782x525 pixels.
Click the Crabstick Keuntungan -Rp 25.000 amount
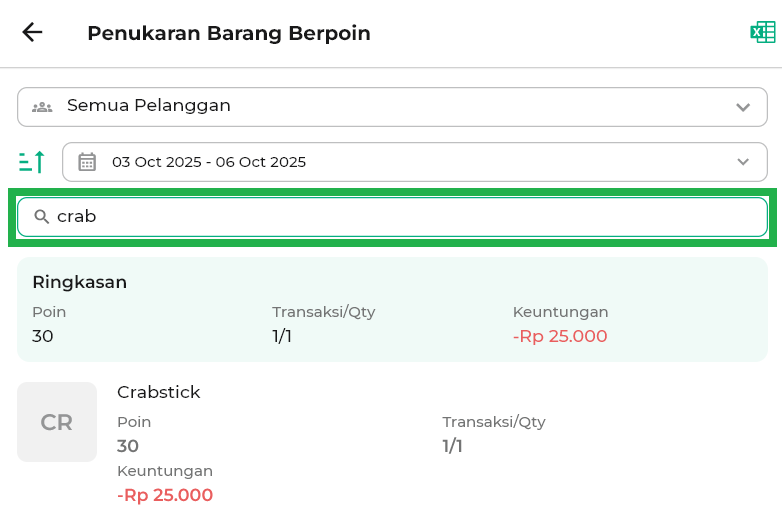point(165,495)
